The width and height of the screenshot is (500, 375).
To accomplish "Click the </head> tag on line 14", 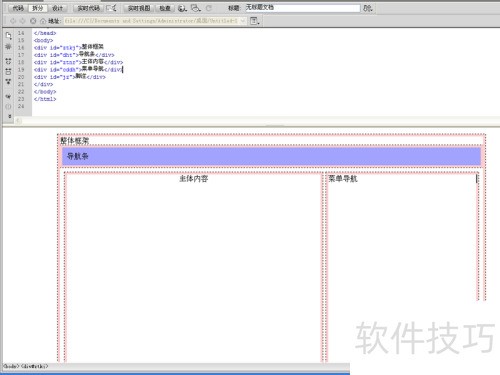I will [45, 33].
